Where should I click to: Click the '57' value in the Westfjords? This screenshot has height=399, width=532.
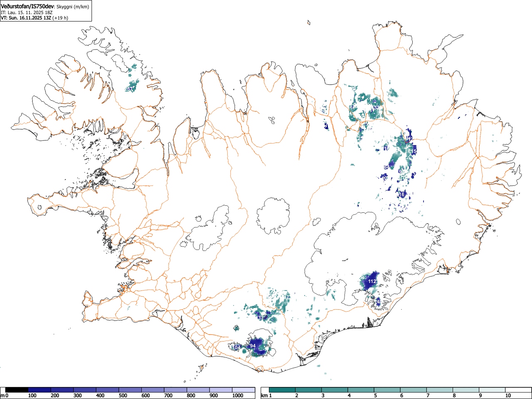[x=130, y=89]
